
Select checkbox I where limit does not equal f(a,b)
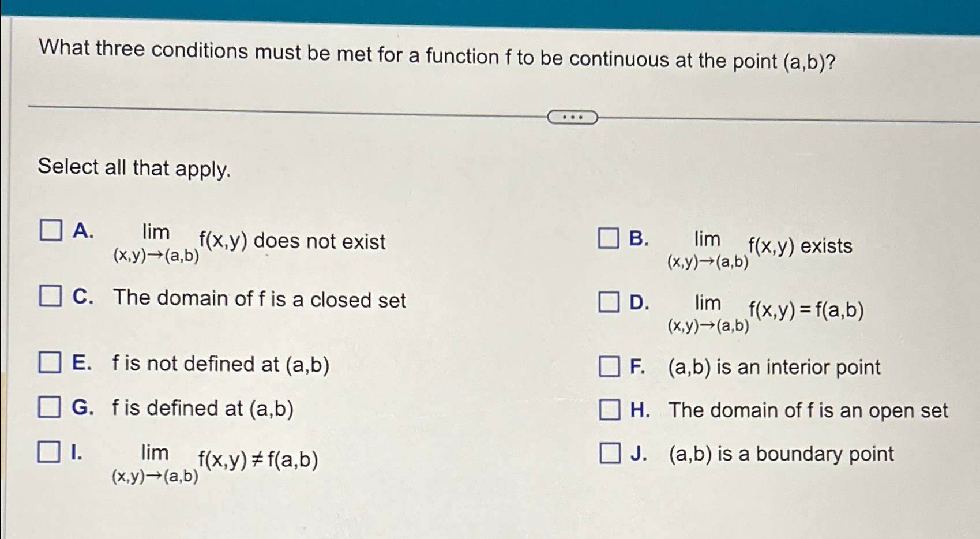50,452
